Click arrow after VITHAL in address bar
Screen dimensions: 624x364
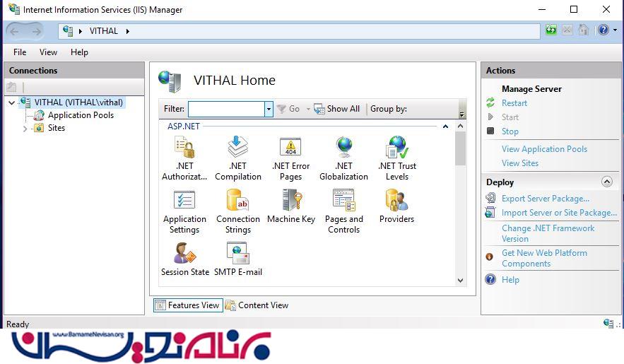[127, 31]
